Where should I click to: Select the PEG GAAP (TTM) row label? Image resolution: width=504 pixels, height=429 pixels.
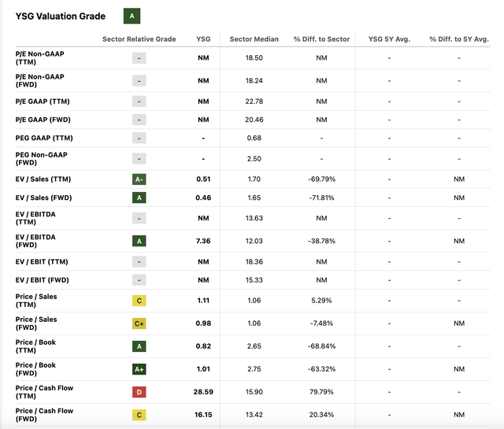pyautogui.click(x=44, y=139)
